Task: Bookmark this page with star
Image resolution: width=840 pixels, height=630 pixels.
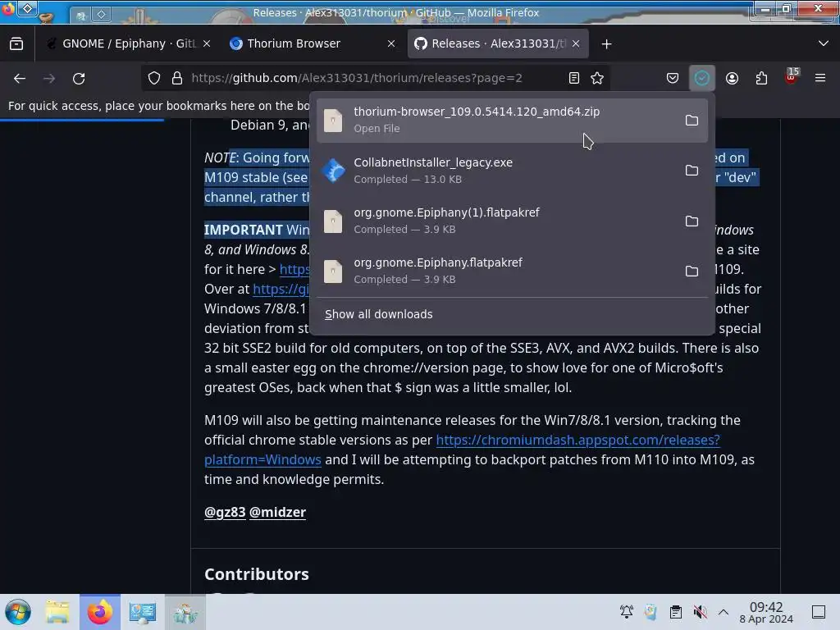Action: [597, 78]
